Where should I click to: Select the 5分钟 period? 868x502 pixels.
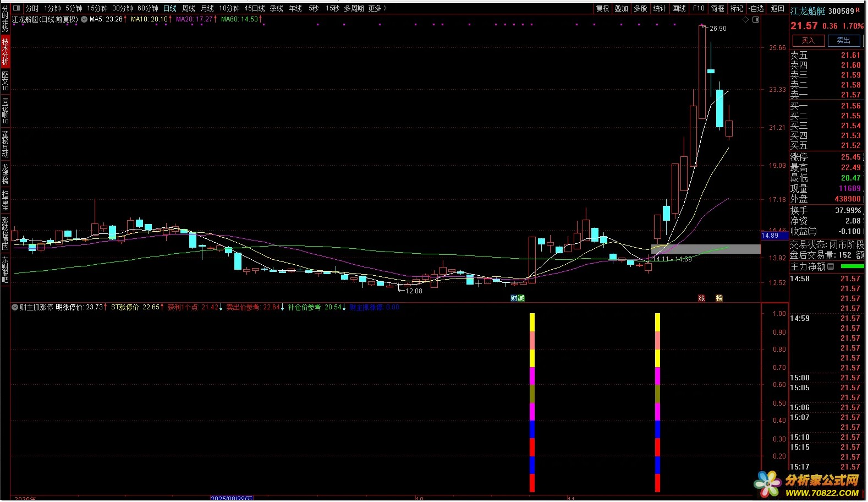[x=74, y=8]
